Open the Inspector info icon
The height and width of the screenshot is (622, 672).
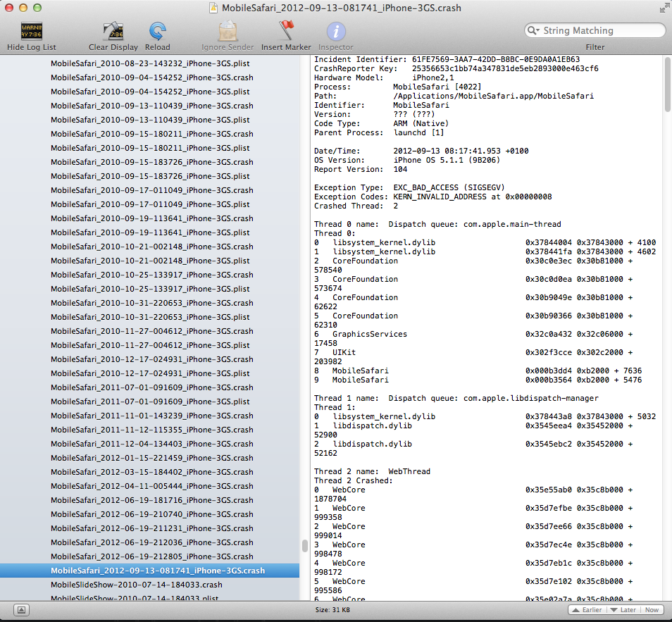(336, 31)
